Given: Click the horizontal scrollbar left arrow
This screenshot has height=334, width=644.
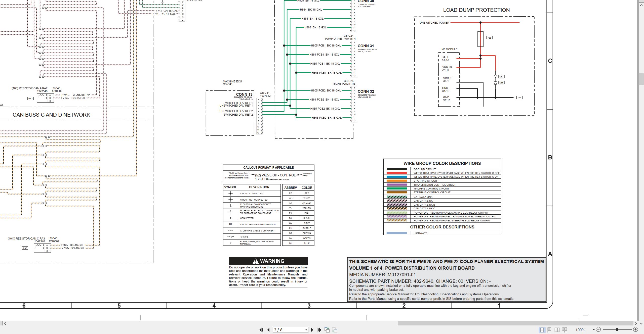Looking at the screenshot, I should pos(5,323).
